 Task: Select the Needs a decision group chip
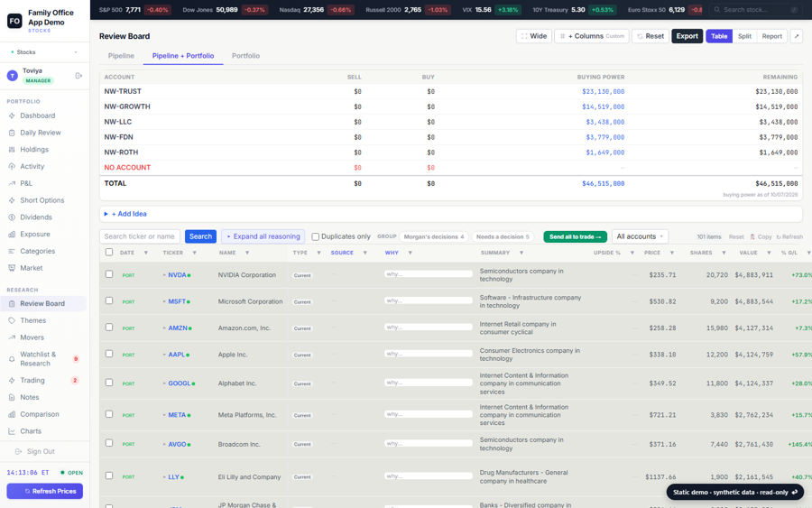point(503,236)
